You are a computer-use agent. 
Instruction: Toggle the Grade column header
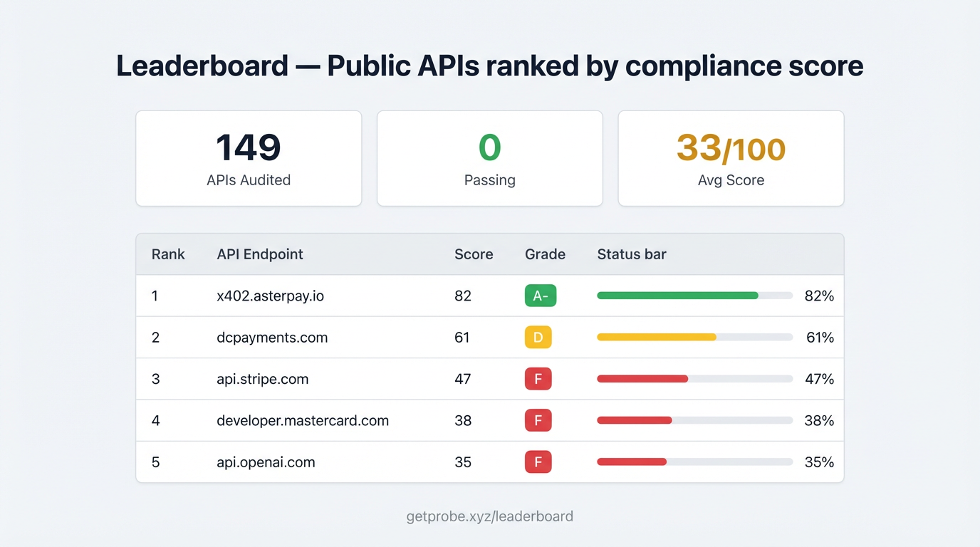click(545, 254)
